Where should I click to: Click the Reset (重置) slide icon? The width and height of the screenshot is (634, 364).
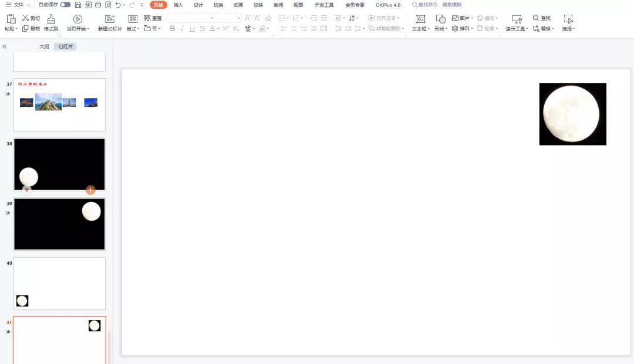[147, 18]
